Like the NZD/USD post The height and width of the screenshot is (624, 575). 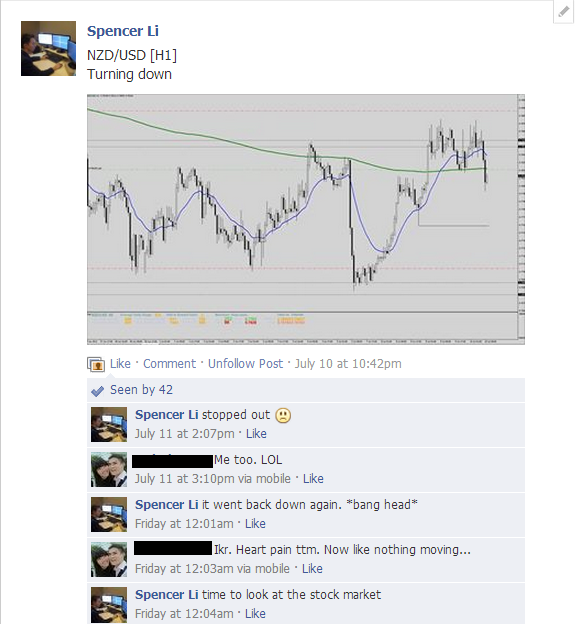[x=120, y=364]
